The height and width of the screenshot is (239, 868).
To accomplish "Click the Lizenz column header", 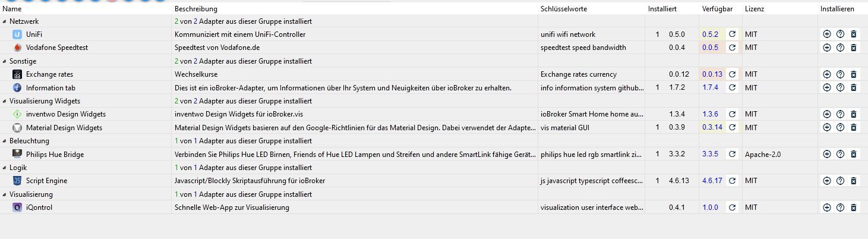I will 755,9.
